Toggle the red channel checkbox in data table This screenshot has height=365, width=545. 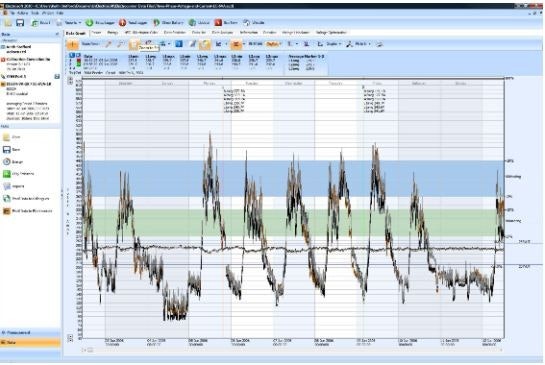(x=79, y=60)
